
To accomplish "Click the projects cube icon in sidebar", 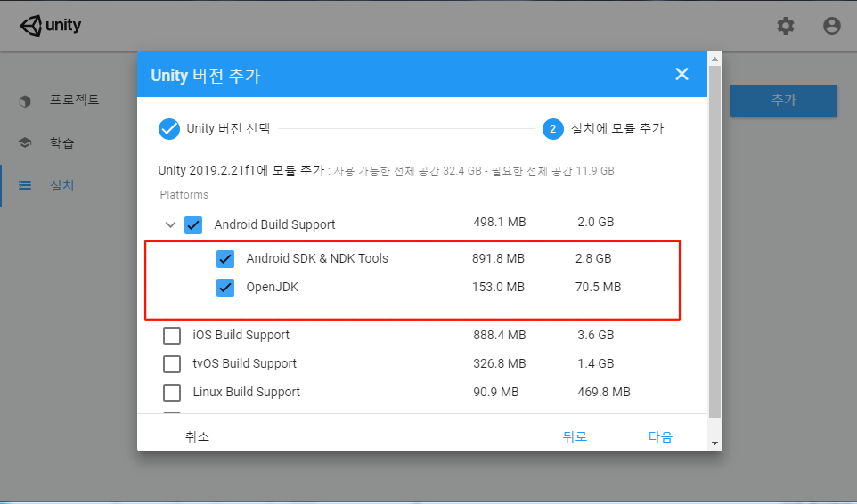I will click(25, 101).
